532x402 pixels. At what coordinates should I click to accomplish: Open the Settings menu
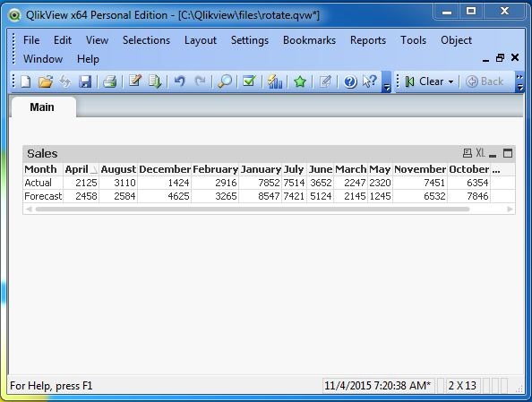[250, 40]
